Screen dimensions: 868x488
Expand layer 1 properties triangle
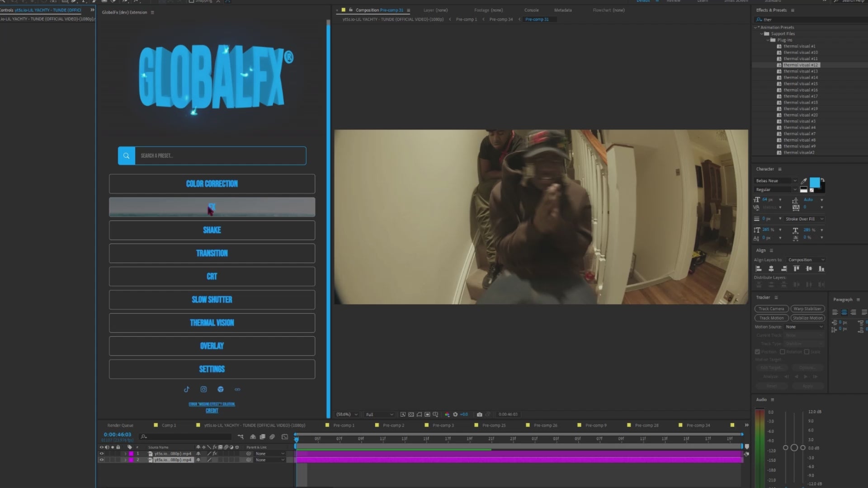[125, 454]
